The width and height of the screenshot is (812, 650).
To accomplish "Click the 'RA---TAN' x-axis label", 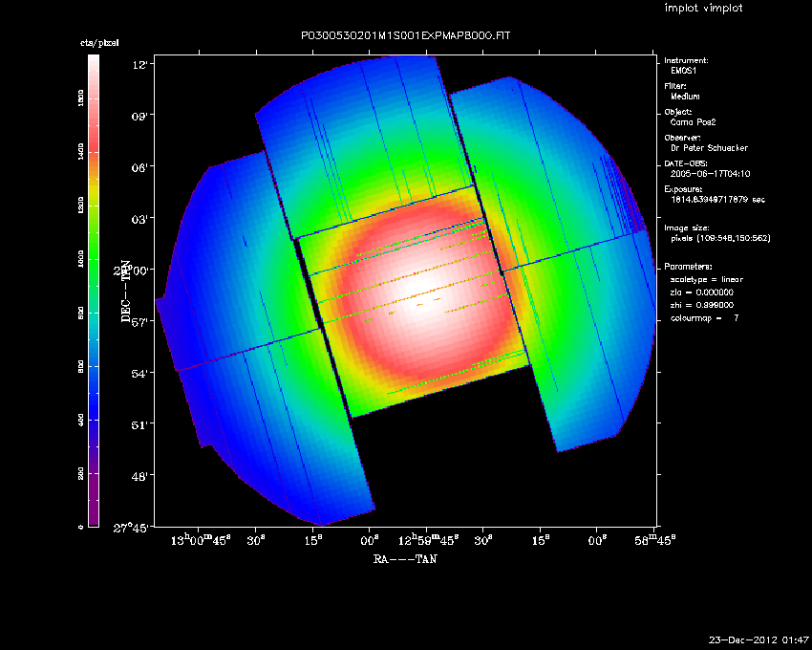I will click(404, 559).
